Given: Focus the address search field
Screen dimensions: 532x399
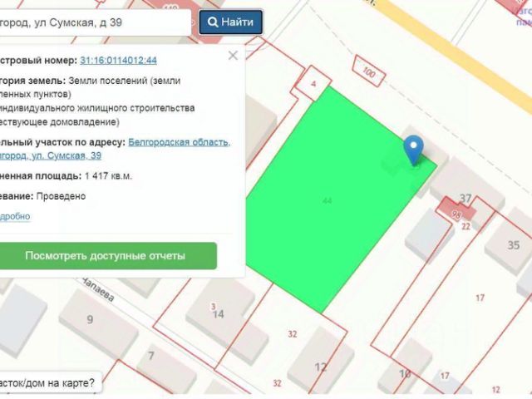Looking at the screenshot, I should tap(95, 22).
